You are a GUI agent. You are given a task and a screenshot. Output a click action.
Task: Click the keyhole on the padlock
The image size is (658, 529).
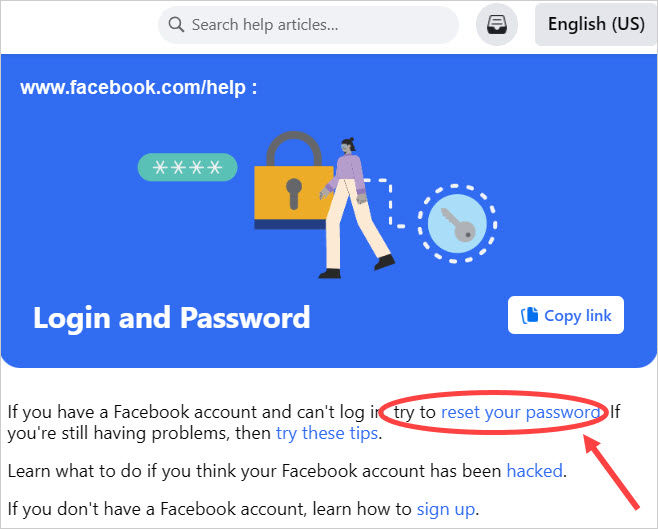click(294, 190)
